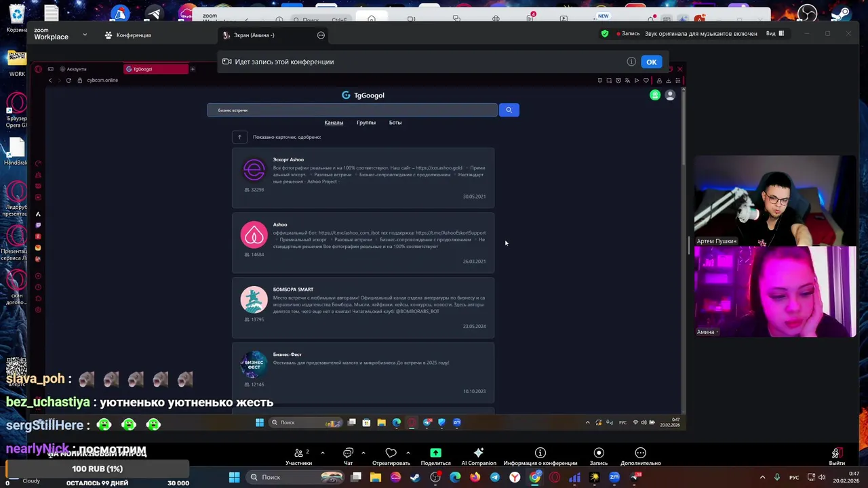Open the Zoom icon on the host taskbar
Viewport: 868px width, 488px height.
click(x=614, y=477)
